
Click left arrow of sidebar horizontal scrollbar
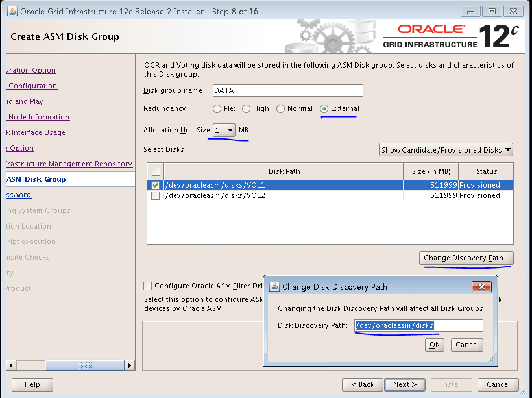pos(11,366)
